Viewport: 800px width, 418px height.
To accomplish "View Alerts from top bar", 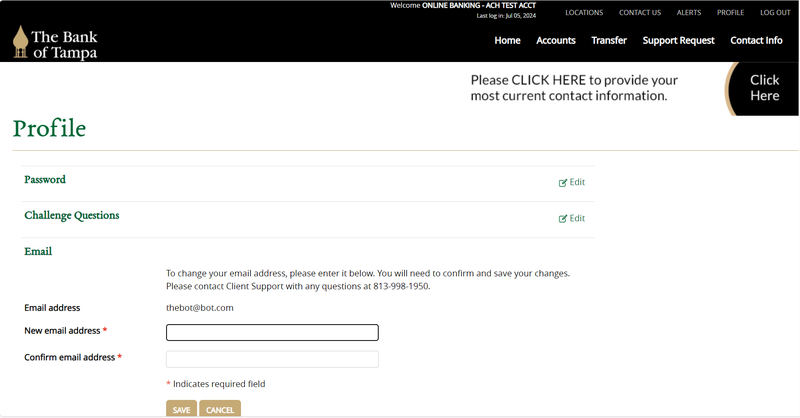I will click(x=689, y=12).
